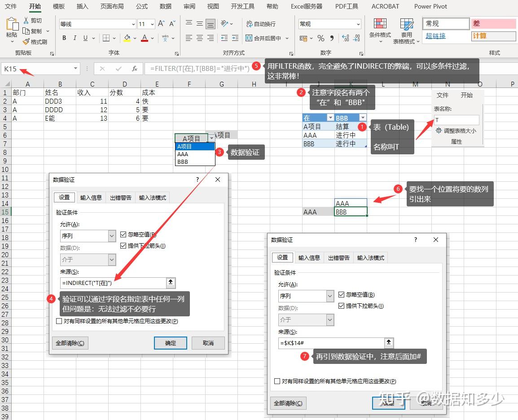Click Format as Table (套用表格格式)

coord(407,31)
